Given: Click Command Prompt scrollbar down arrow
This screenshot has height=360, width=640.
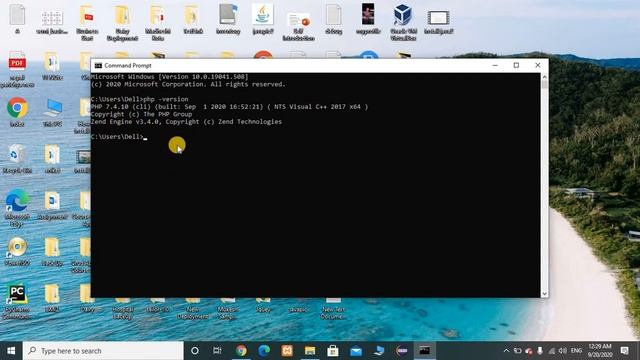Looking at the screenshot, I should [x=544, y=293].
